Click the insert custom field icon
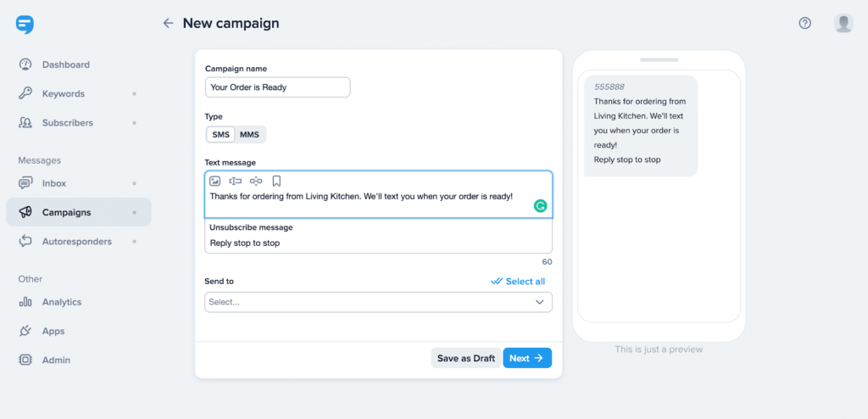 pyautogui.click(x=236, y=181)
